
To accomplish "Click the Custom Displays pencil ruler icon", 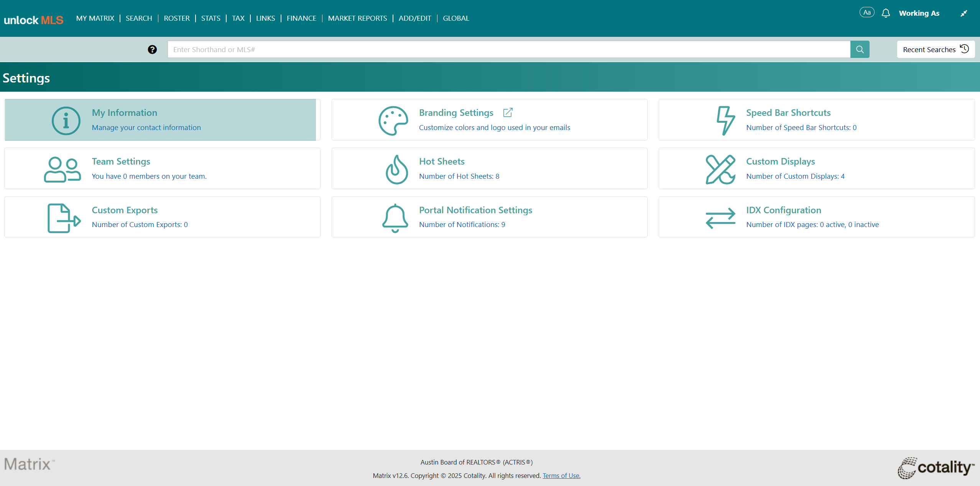I will [720, 169].
